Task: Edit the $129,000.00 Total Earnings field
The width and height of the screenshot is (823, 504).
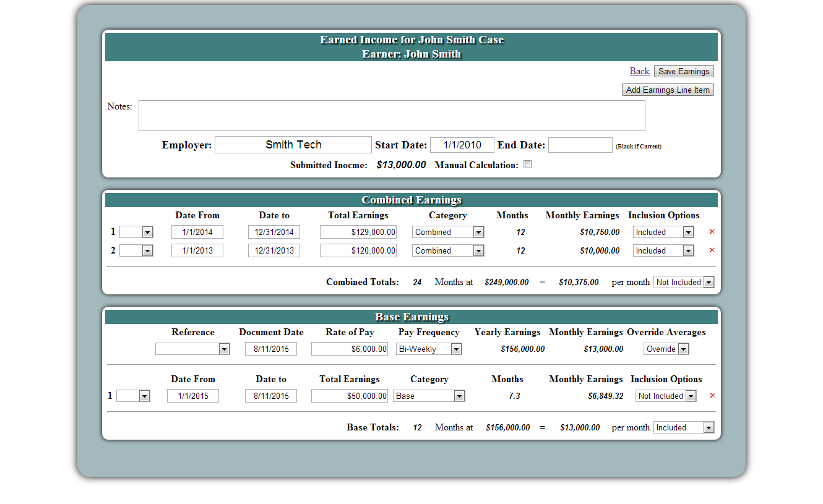Action: (x=358, y=231)
